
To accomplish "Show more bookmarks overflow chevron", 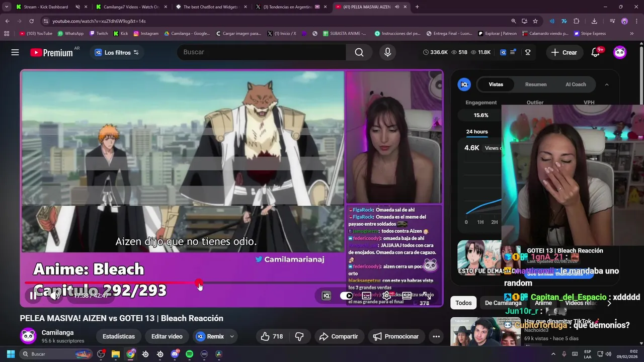I will tap(631, 34).
